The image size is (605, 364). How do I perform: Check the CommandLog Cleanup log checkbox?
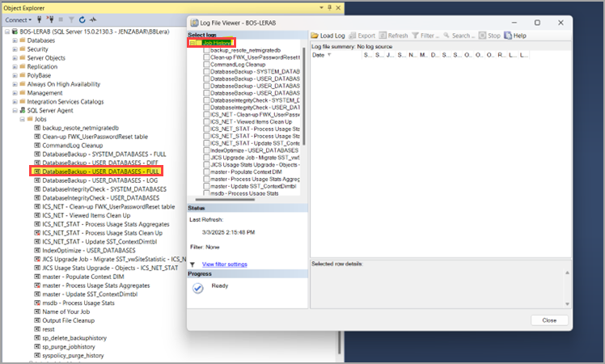206,65
